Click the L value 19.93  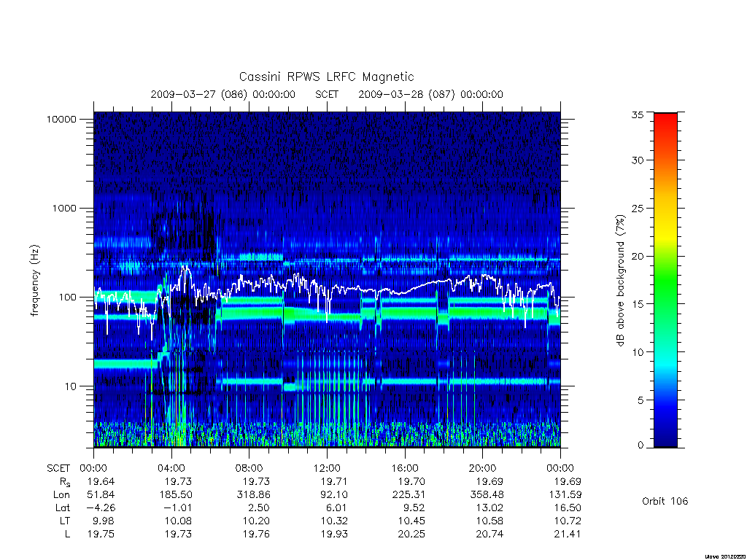pyautogui.click(x=334, y=534)
